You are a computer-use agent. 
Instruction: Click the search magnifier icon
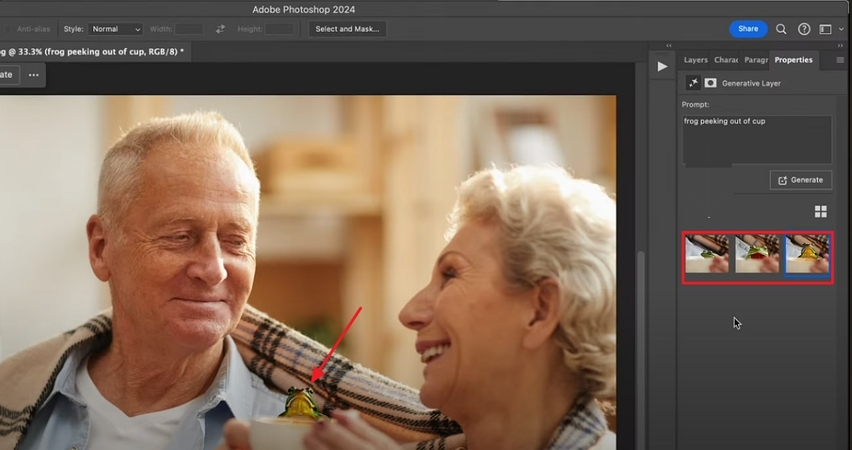click(x=781, y=29)
